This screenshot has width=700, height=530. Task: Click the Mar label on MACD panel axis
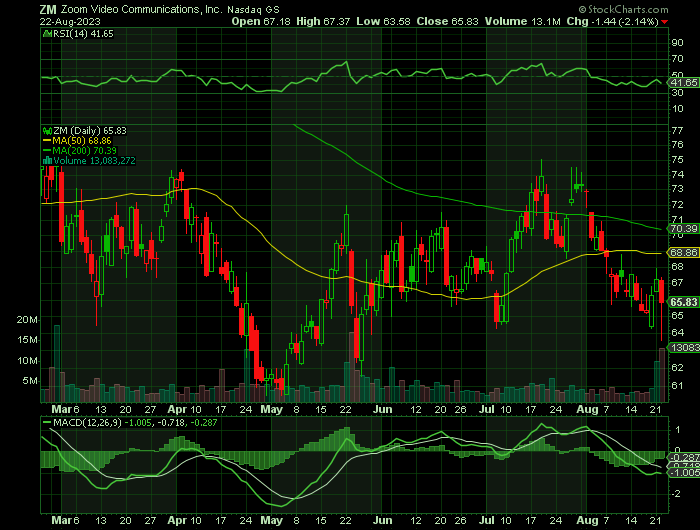click(x=62, y=521)
